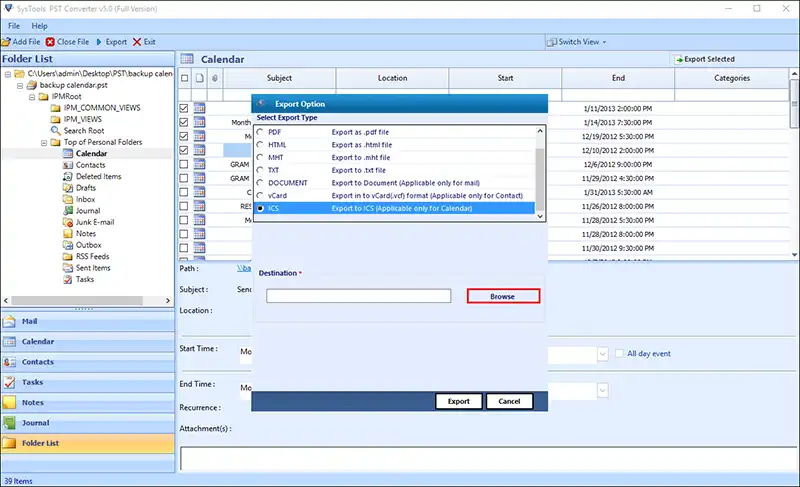Click Cancel button in dialog

(509, 401)
